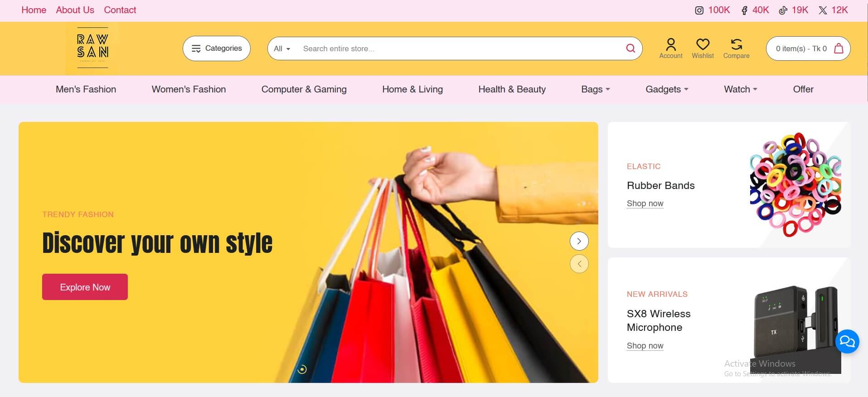Go to next slide arrow
868x397 pixels.
point(579,241)
